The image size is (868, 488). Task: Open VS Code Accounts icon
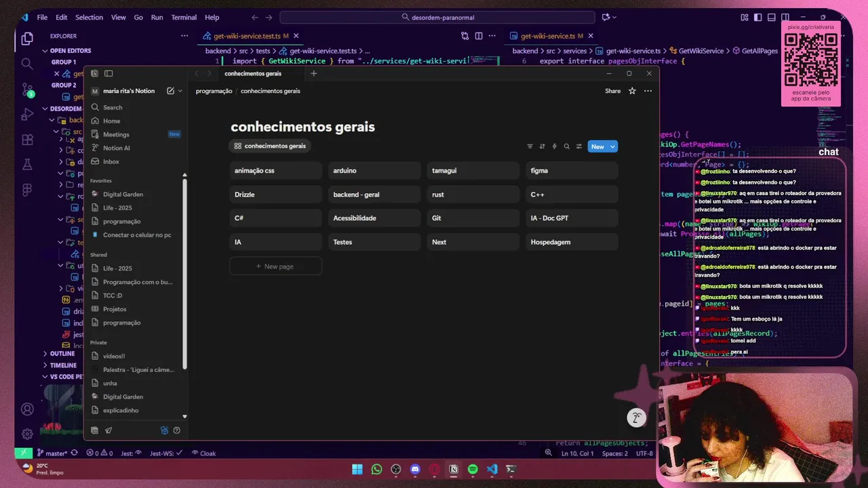pos(27,409)
